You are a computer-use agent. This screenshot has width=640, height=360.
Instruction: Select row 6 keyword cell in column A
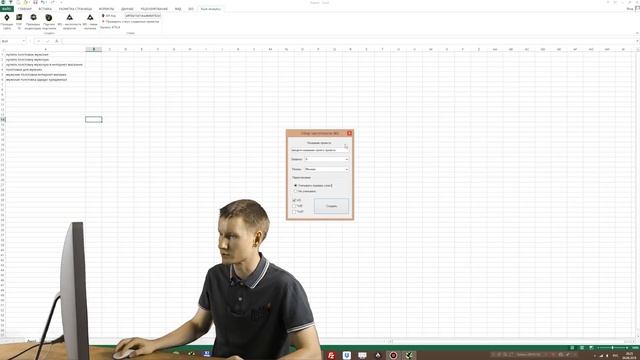[45, 80]
